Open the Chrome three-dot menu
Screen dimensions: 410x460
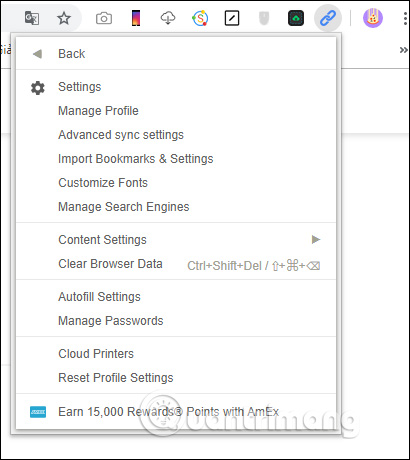pos(405,18)
